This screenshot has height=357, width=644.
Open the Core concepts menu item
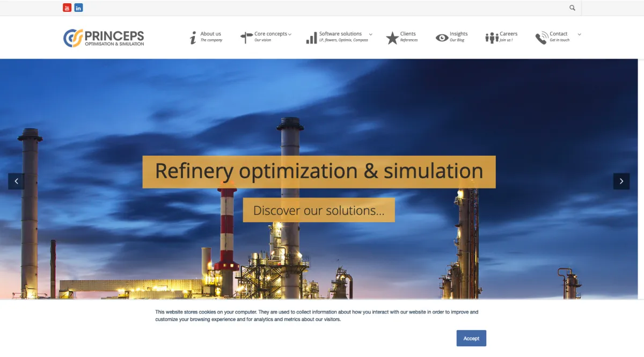pos(271,34)
